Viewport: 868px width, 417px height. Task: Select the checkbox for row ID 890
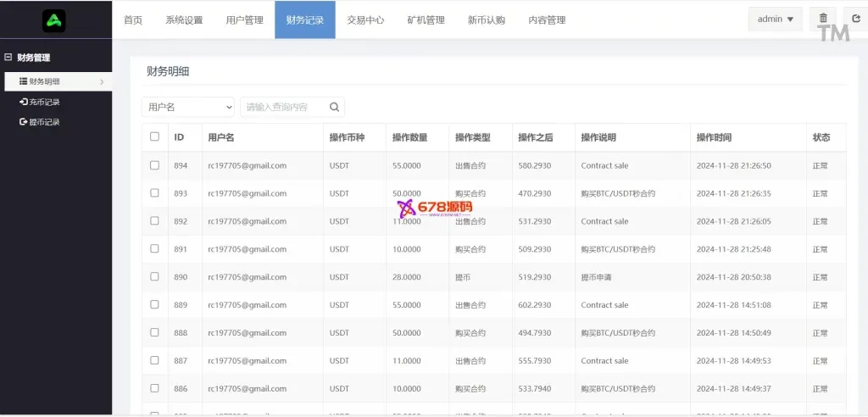point(154,276)
